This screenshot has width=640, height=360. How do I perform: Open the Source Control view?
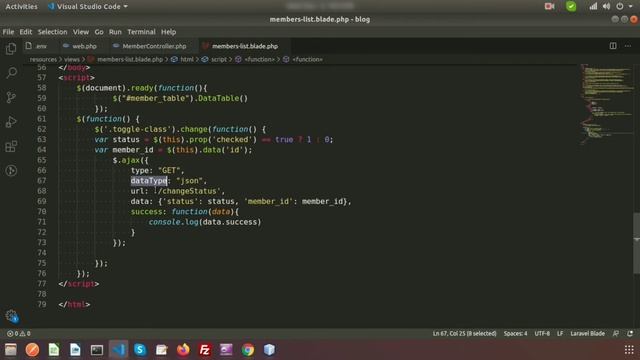(x=11, y=97)
